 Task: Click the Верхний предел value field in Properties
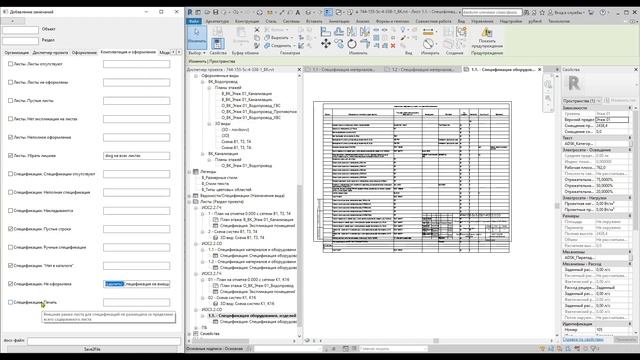click(612, 120)
